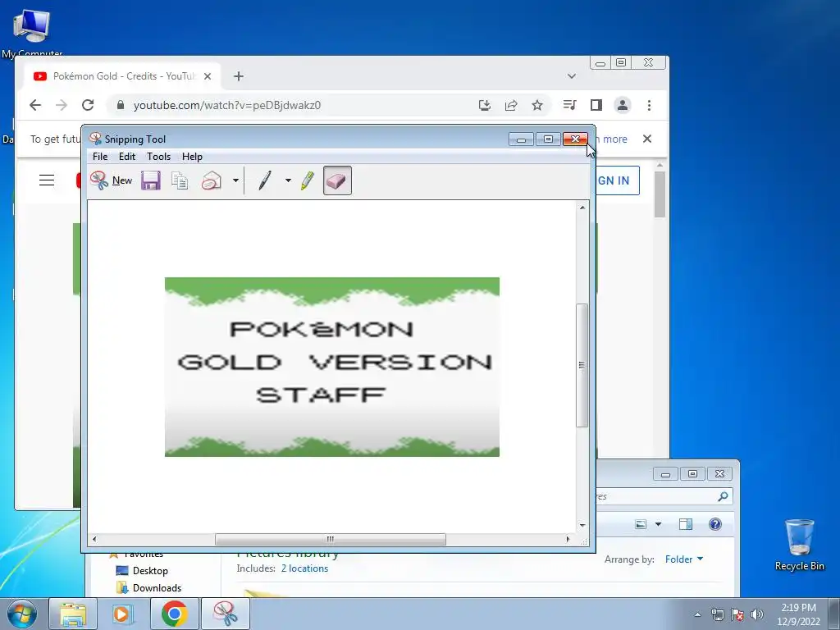Go forward in Chrome

62,105
